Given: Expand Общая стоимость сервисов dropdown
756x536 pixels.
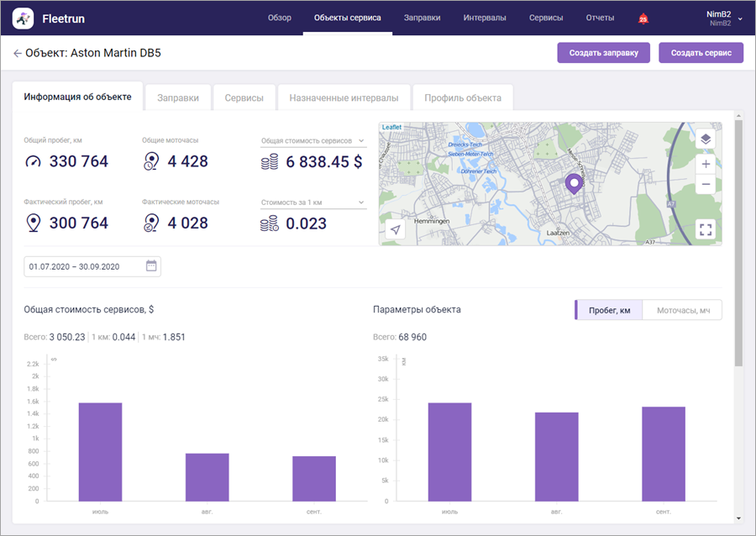Looking at the screenshot, I should pos(361,141).
